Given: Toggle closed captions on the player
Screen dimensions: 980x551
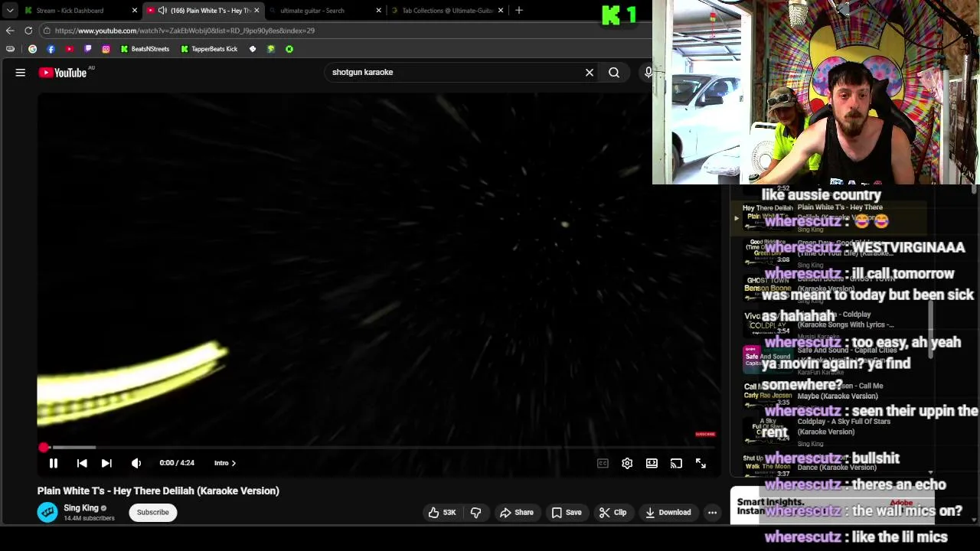Looking at the screenshot, I should point(603,463).
